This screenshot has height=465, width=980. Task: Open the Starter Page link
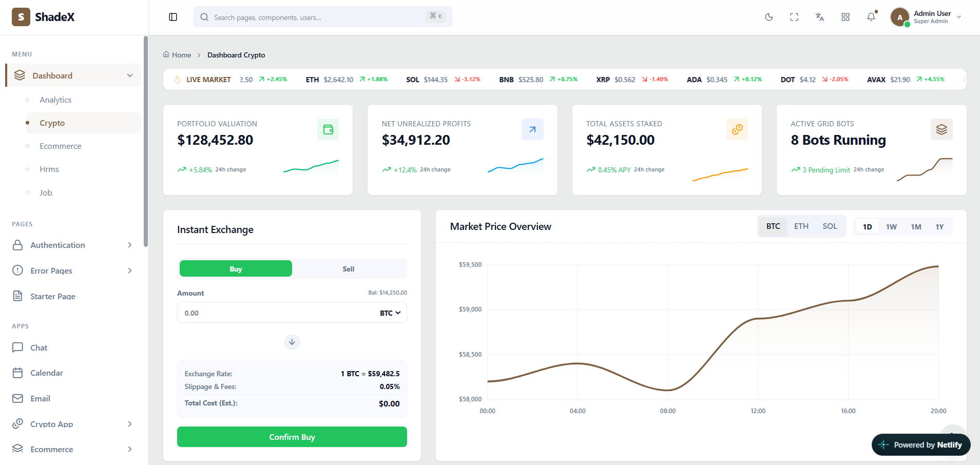click(x=53, y=296)
